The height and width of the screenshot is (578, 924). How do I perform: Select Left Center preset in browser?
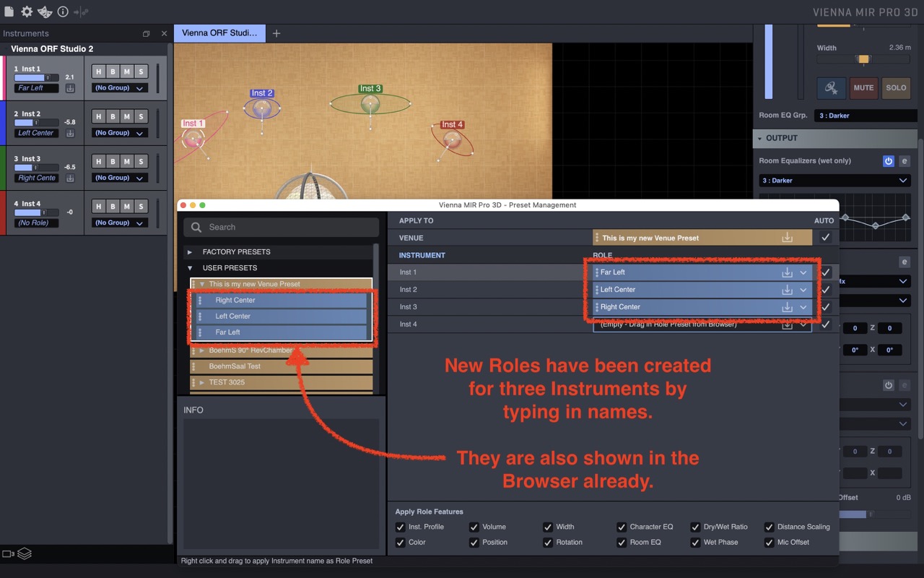(282, 316)
